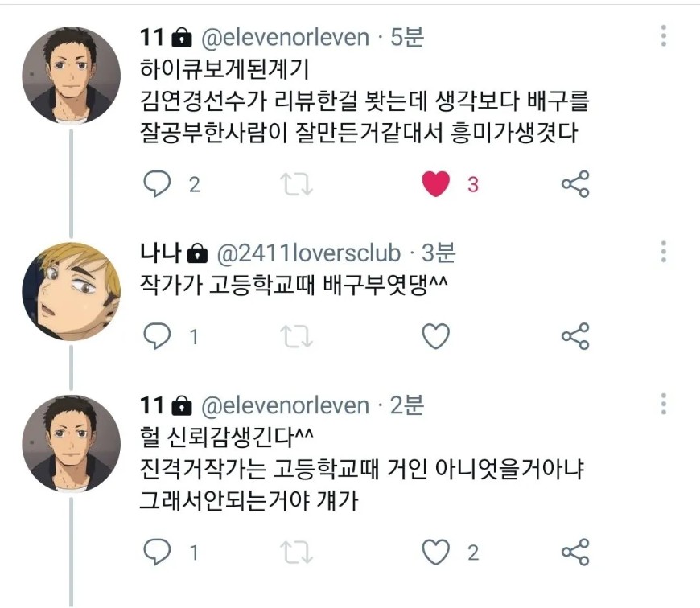Image resolution: width=700 pixels, height=608 pixels.
Task: Share the tweet from 2411loversclub
Action: 575,336
